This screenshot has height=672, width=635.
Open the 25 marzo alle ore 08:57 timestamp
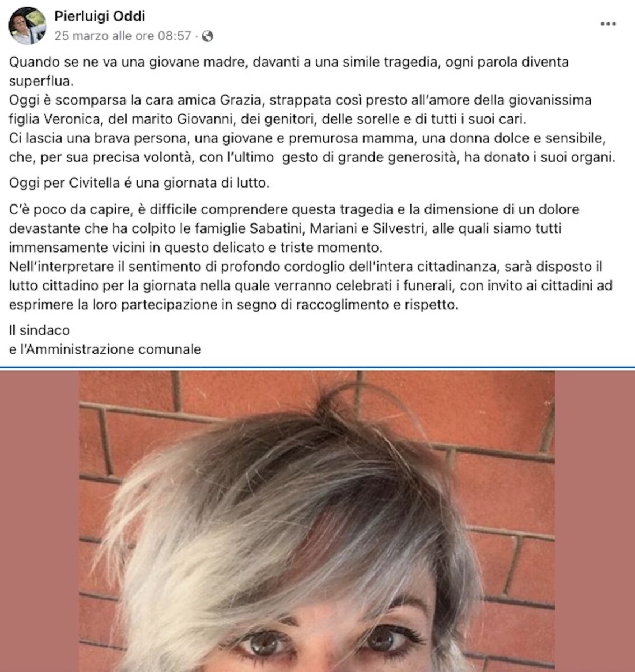123,36
